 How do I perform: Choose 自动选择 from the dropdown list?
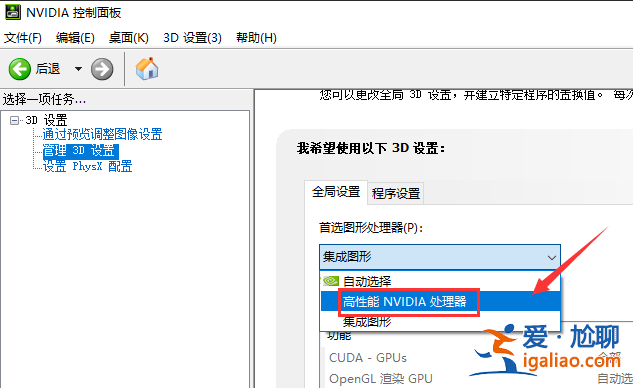coord(440,281)
